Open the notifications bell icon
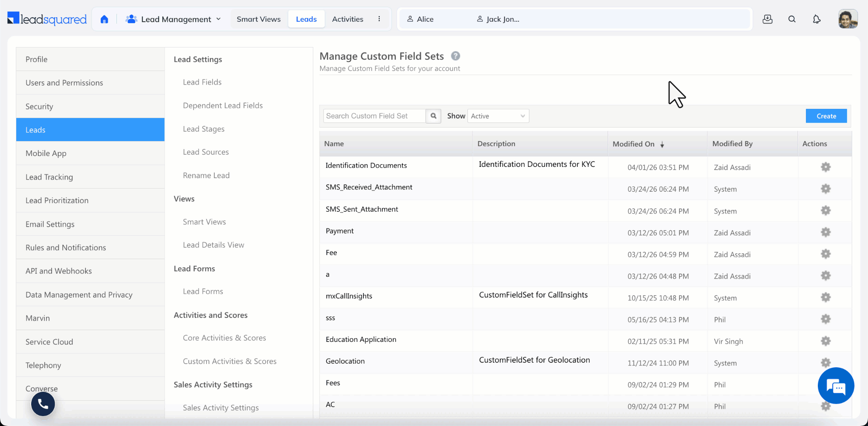The height and width of the screenshot is (426, 868). (816, 19)
